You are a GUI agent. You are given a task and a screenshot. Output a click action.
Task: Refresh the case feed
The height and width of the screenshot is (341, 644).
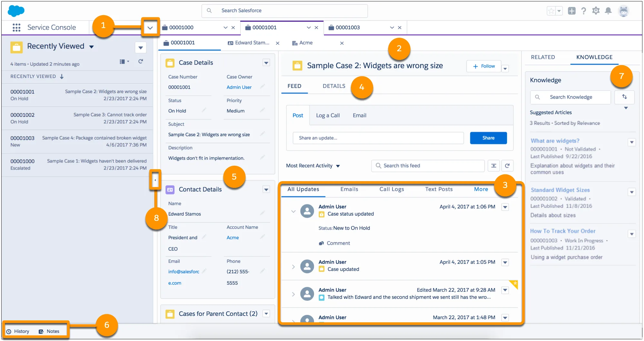coord(507,165)
